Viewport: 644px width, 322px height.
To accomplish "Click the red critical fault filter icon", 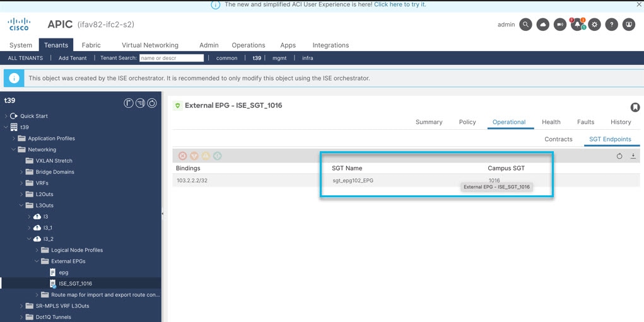I will pos(182,156).
